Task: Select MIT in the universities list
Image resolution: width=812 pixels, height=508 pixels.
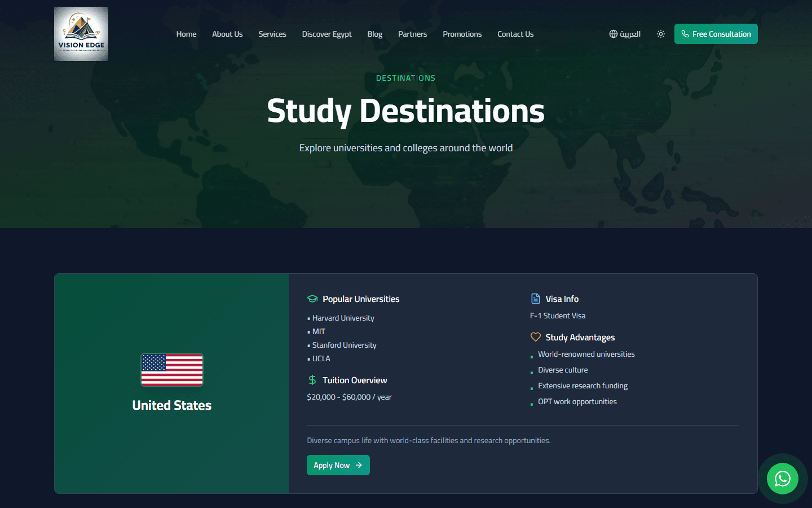Action: (319, 331)
